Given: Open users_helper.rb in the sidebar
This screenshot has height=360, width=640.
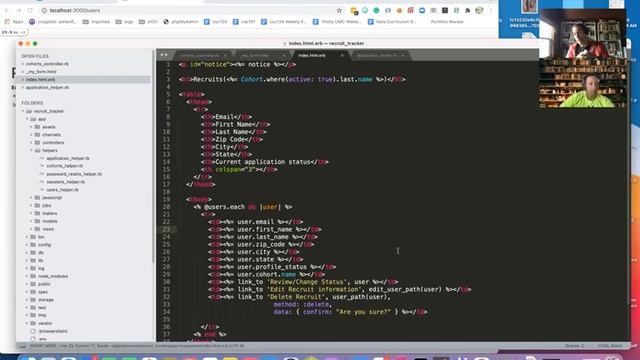Looking at the screenshot, I should coord(62,190).
